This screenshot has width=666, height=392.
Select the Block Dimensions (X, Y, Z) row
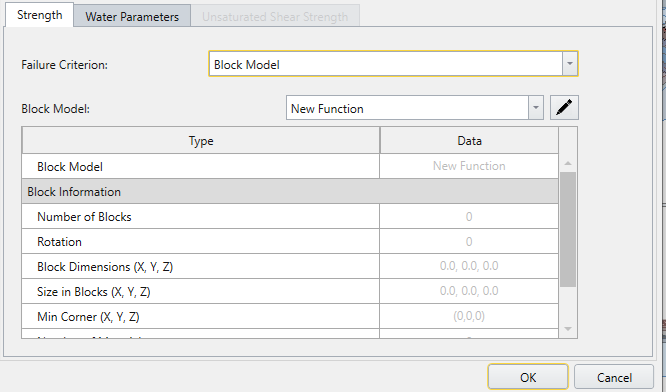pos(290,266)
